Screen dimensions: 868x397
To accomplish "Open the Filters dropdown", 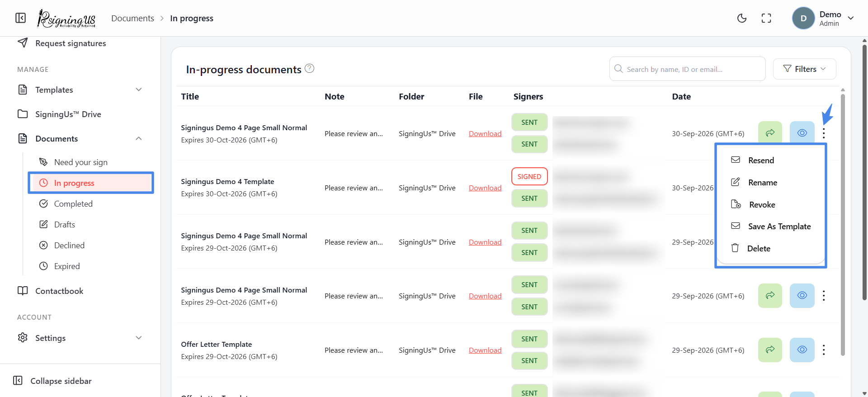I will [x=804, y=69].
